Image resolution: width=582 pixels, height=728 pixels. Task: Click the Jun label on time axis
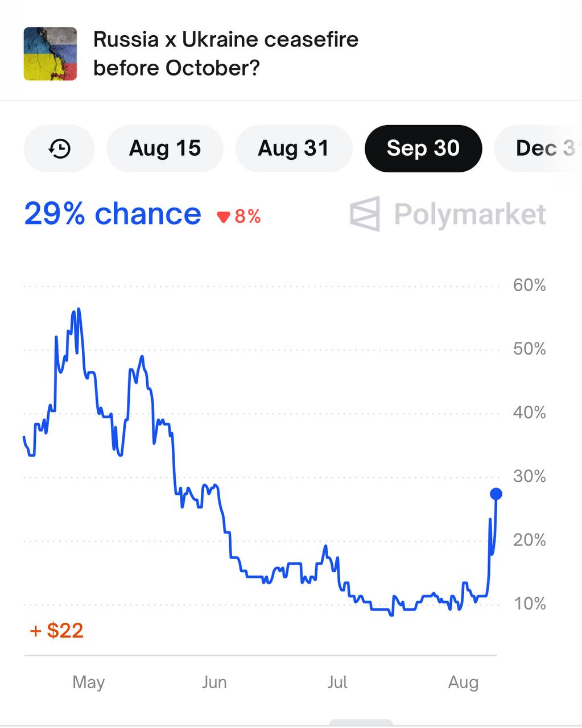click(214, 682)
